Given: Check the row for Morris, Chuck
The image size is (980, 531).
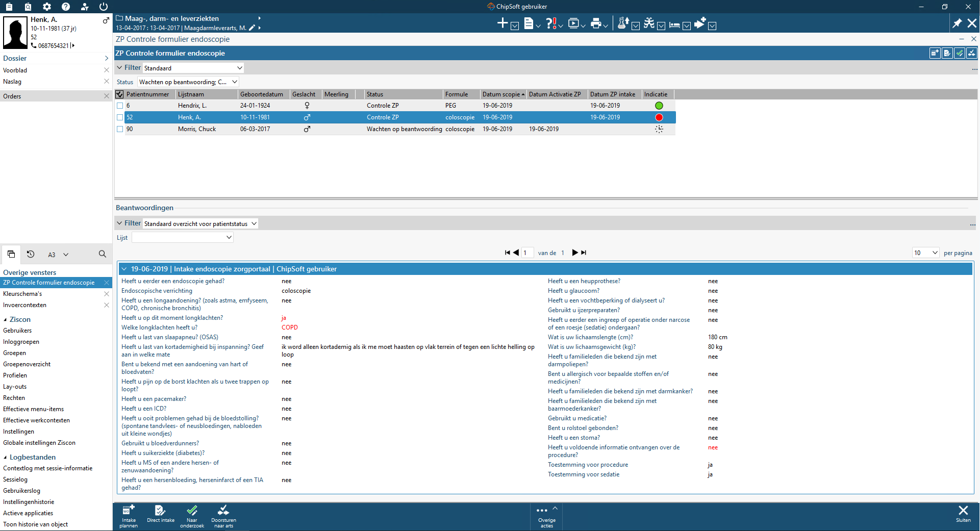Looking at the screenshot, I should [120, 129].
